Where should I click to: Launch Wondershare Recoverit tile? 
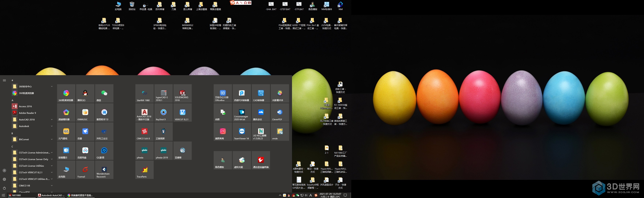(104, 170)
